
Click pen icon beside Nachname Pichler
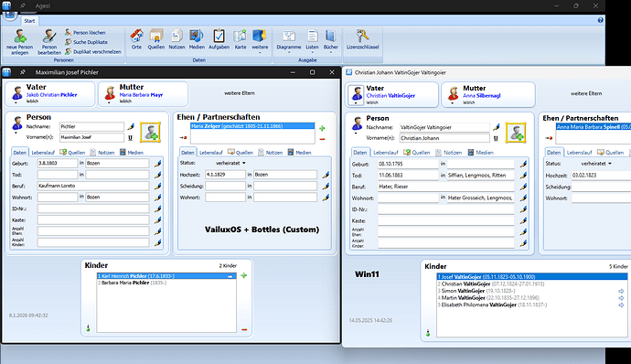(131, 126)
